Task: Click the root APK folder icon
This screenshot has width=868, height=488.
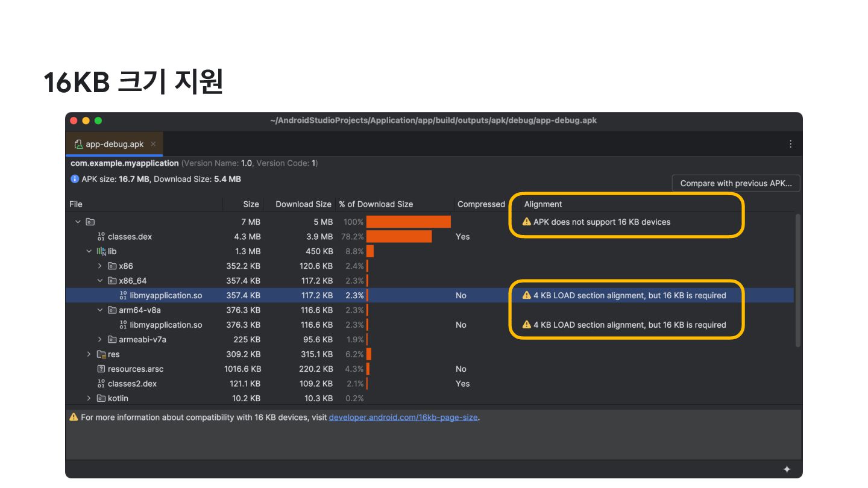Action: point(90,222)
